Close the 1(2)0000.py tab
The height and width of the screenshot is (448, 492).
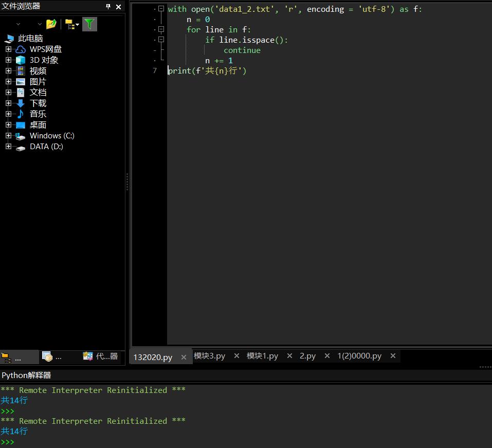(x=393, y=356)
